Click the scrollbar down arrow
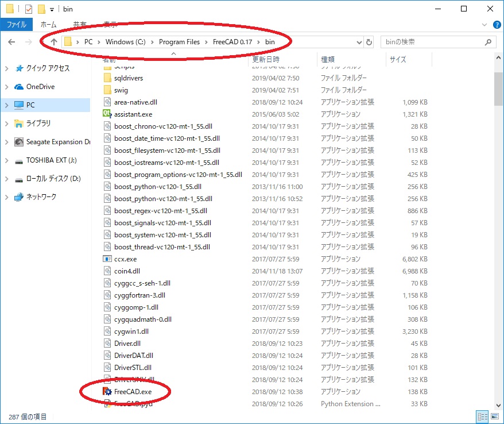The image size is (504, 424). tap(498, 406)
